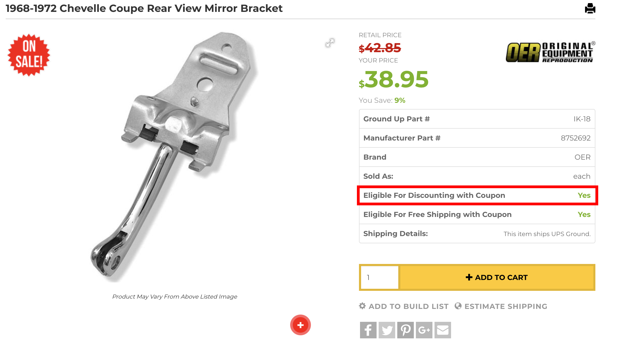This screenshot has width=644, height=343.
Task: Click the Manufacturer Part number 8752692
Action: [x=575, y=138]
